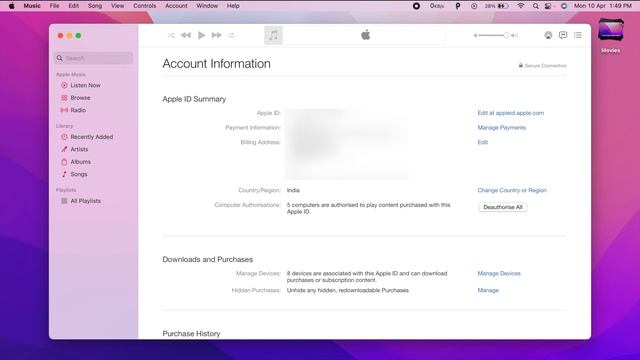
Task: Open the AirPlay output selector
Action: coord(548,36)
